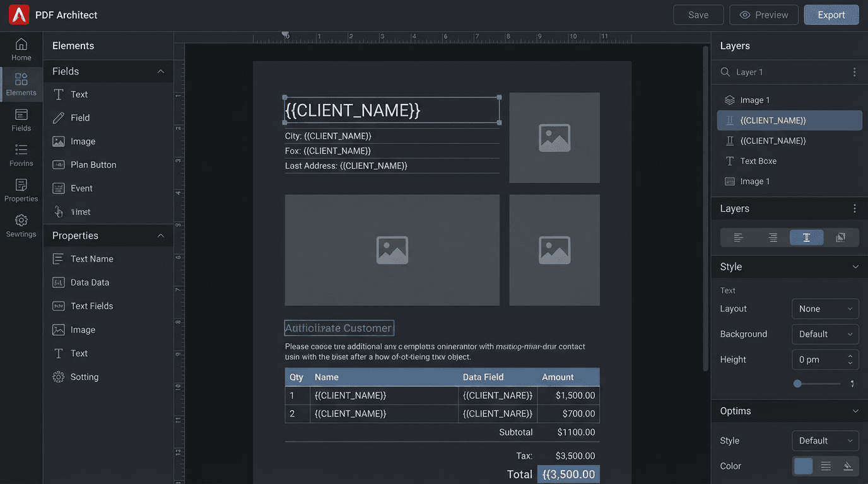Select the blue color swatch under Optims

click(x=803, y=466)
